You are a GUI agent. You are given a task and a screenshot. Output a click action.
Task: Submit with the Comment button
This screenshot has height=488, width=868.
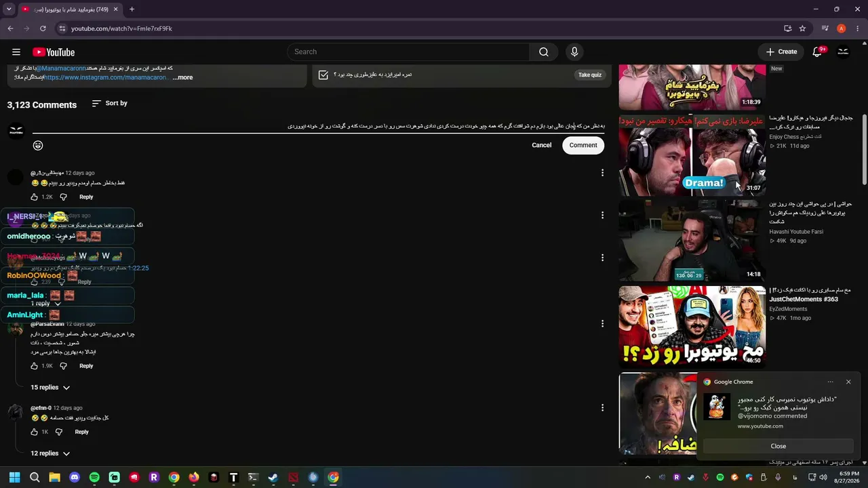[x=583, y=145]
